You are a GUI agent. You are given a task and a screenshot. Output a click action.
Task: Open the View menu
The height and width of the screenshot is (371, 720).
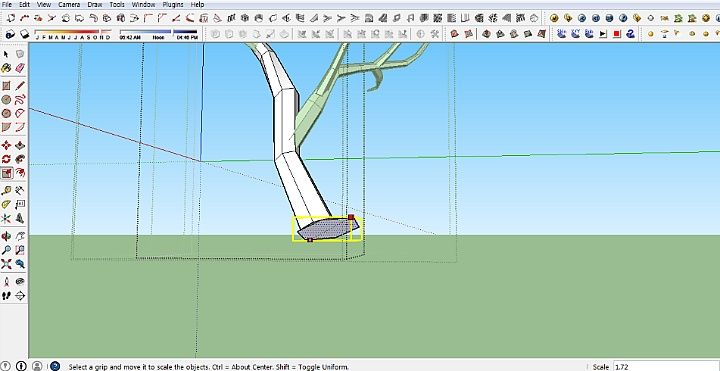click(x=44, y=5)
